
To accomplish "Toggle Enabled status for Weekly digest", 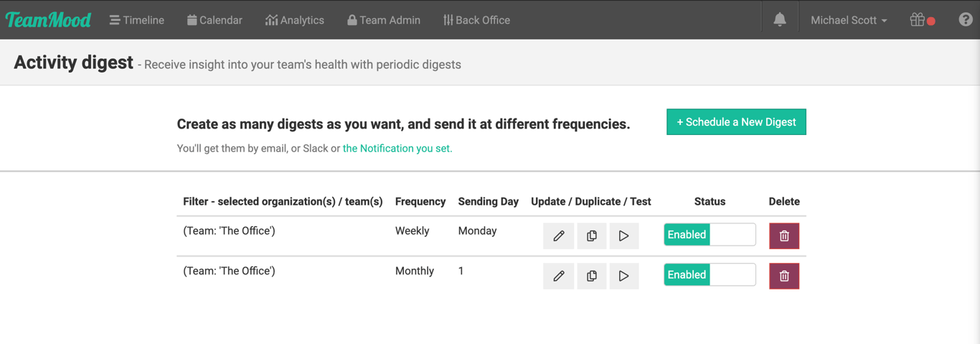I will coord(709,235).
